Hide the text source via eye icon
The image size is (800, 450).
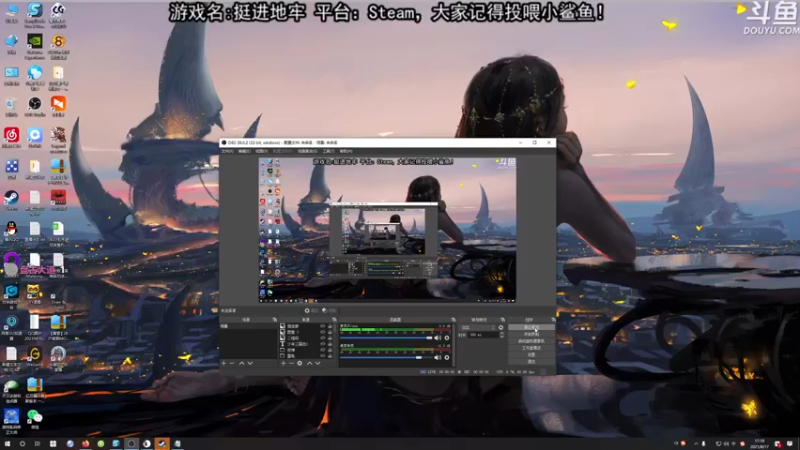(x=323, y=344)
